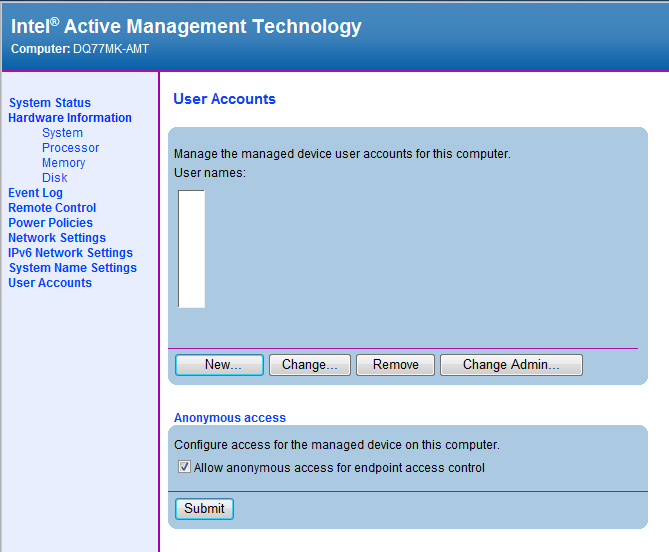The image size is (669, 552).
Task: Click 'Manage the managed device user accounts' text
Action: pyautogui.click(x=342, y=154)
